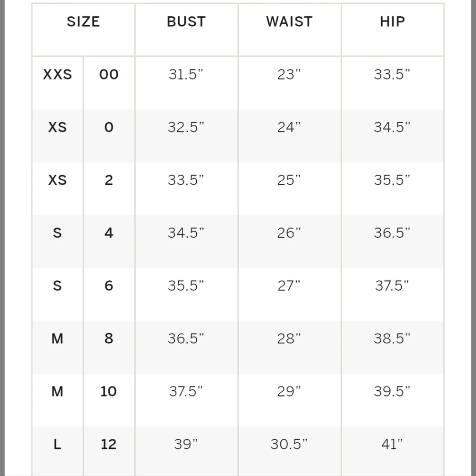This screenshot has width=476, height=476.
Task: Select the L size label
Action: [x=58, y=445]
